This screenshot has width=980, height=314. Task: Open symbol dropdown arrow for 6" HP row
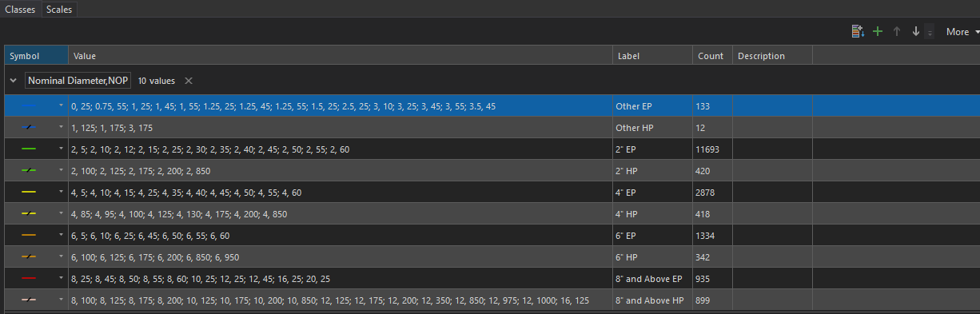coord(61,256)
